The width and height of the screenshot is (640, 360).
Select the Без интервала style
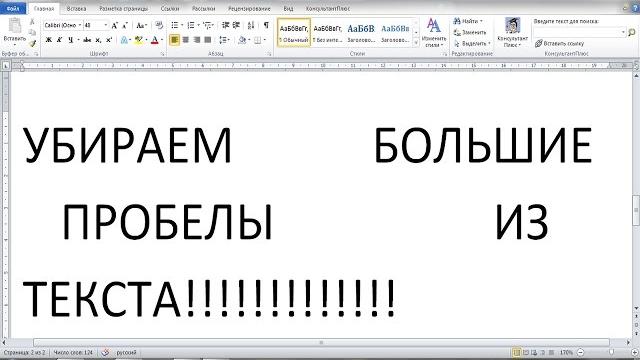tap(328, 32)
